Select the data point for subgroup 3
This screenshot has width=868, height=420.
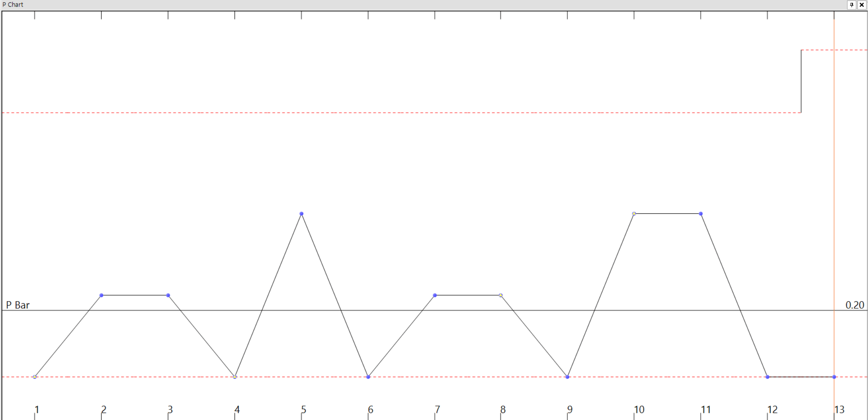pos(168,295)
